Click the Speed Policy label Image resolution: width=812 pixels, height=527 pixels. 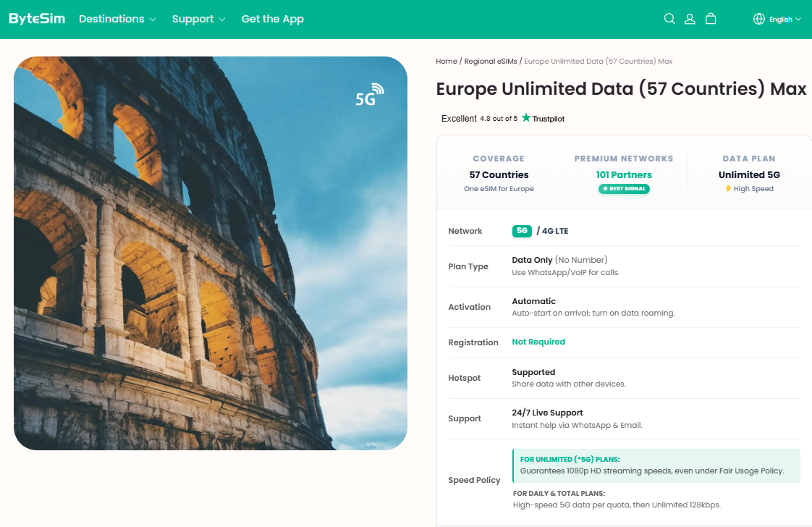point(474,480)
